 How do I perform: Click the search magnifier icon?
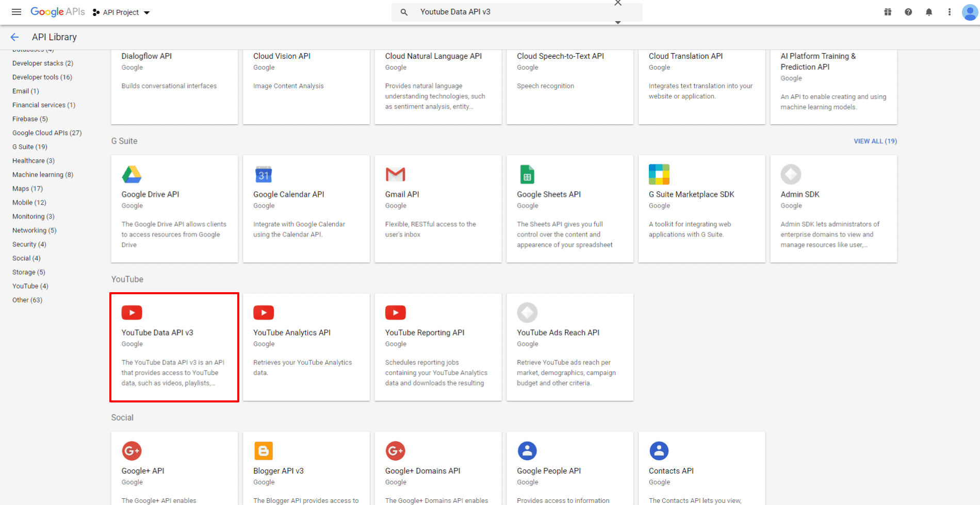404,12
